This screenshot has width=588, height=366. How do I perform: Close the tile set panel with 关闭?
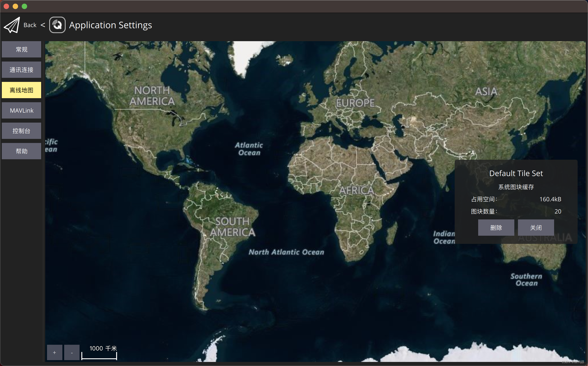[x=536, y=228]
